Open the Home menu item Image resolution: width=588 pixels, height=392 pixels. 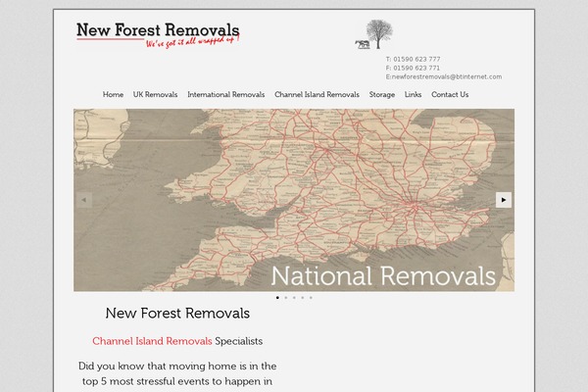click(x=113, y=95)
